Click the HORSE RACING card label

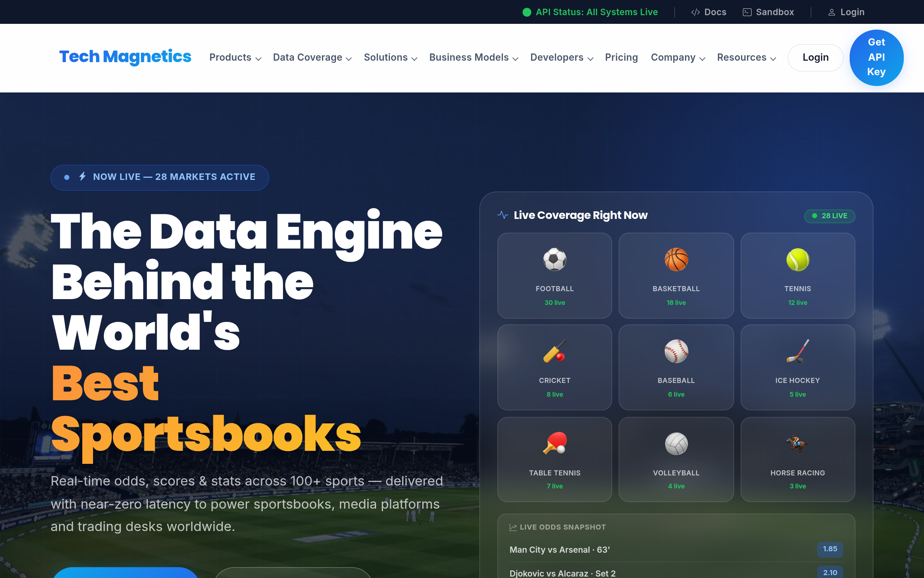[x=797, y=473]
